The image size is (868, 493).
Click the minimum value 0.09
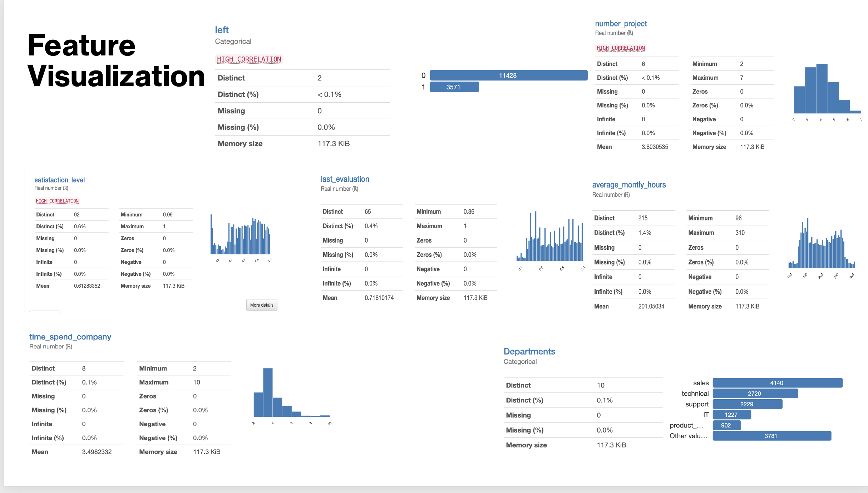pyautogui.click(x=167, y=215)
